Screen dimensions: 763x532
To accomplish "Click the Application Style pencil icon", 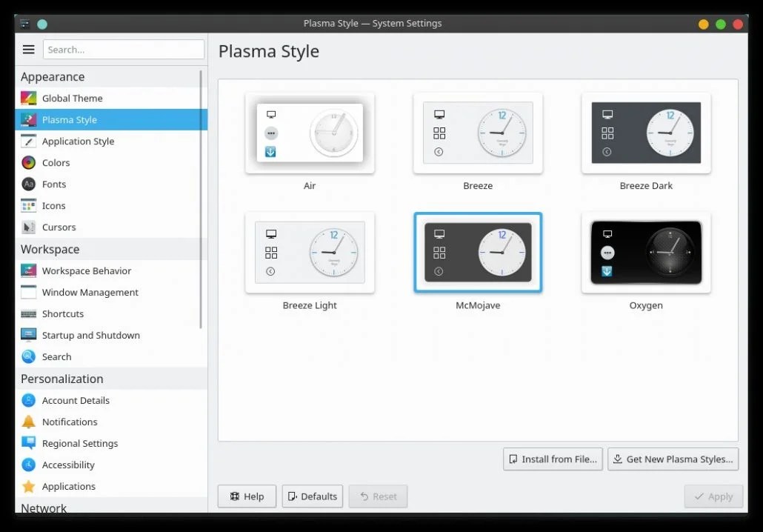I will (x=29, y=142).
